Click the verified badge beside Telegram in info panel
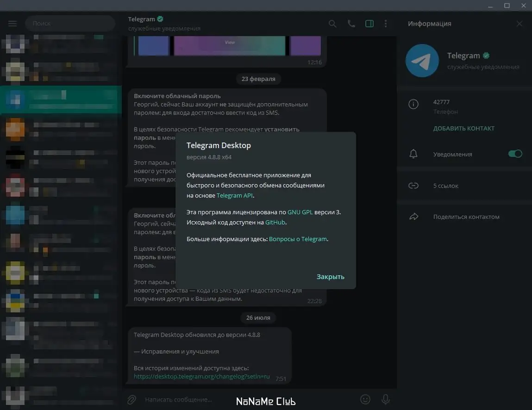The width and height of the screenshot is (532, 410). pyautogui.click(x=486, y=55)
